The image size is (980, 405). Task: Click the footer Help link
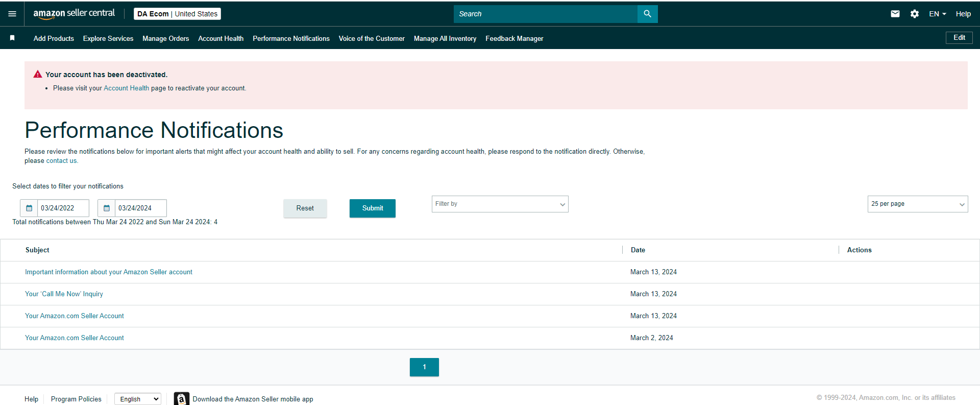(31, 399)
